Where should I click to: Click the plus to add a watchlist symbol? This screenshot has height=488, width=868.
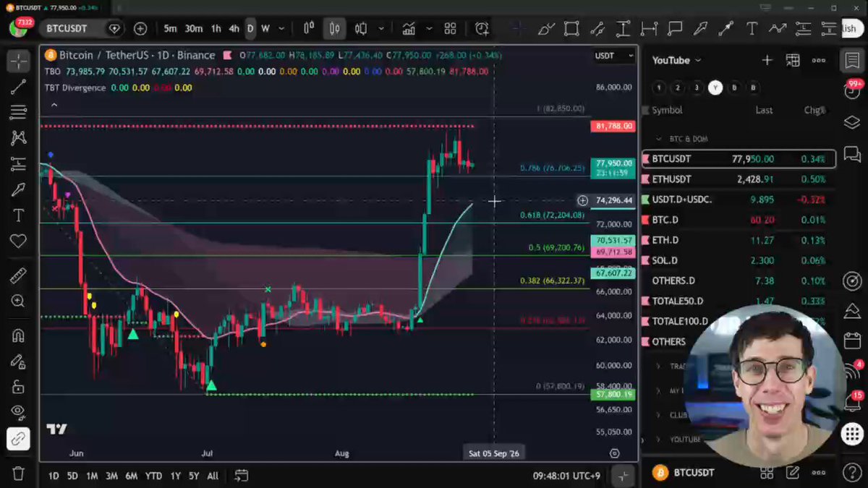click(767, 60)
